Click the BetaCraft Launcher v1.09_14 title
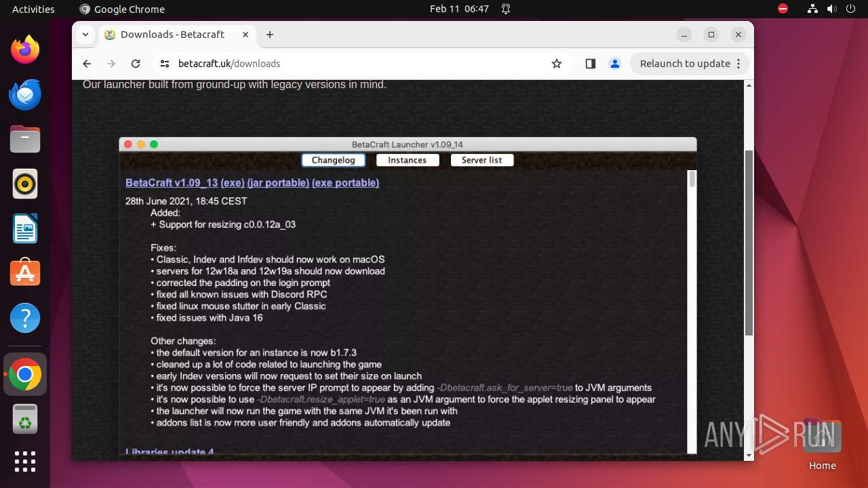868x488 pixels. coord(408,144)
